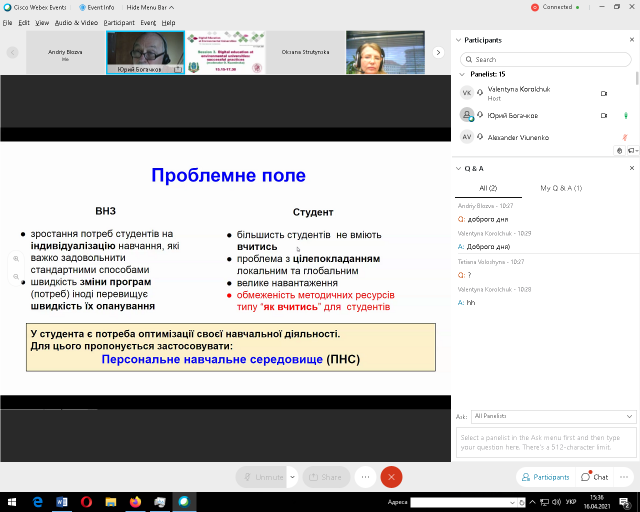This screenshot has height=512, width=640.
Task: Open Firefox from the taskbar
Action: 134,502
